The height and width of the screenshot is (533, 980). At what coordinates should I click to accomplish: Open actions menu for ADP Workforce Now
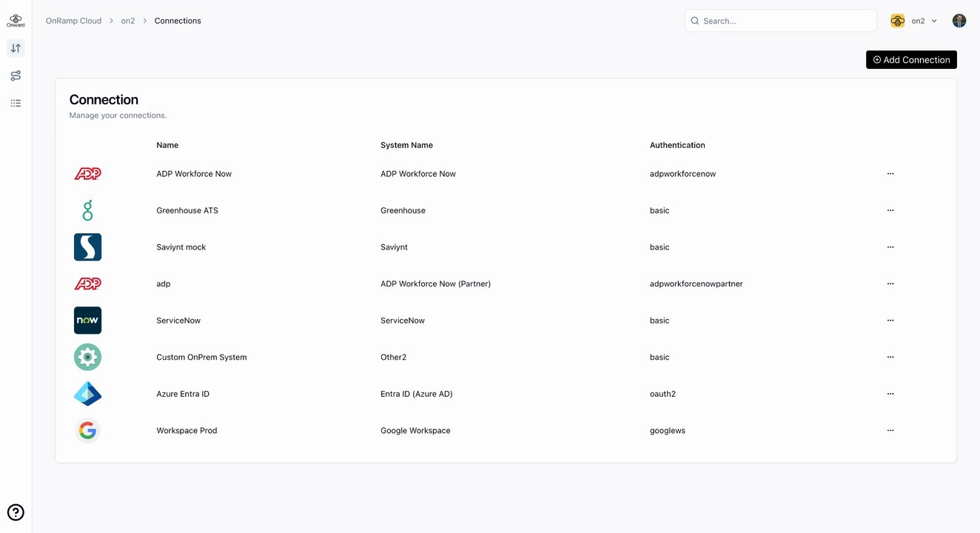coord(890,174)
